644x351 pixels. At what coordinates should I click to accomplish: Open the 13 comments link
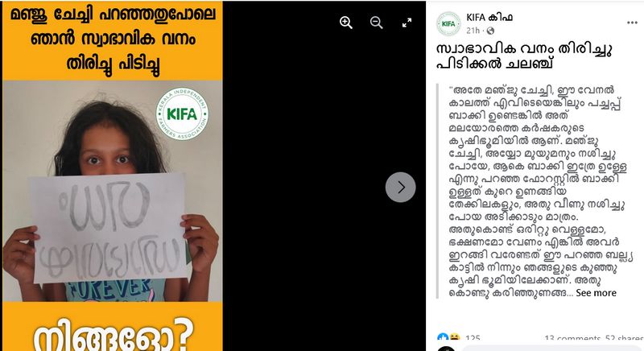tap(572, 338)
